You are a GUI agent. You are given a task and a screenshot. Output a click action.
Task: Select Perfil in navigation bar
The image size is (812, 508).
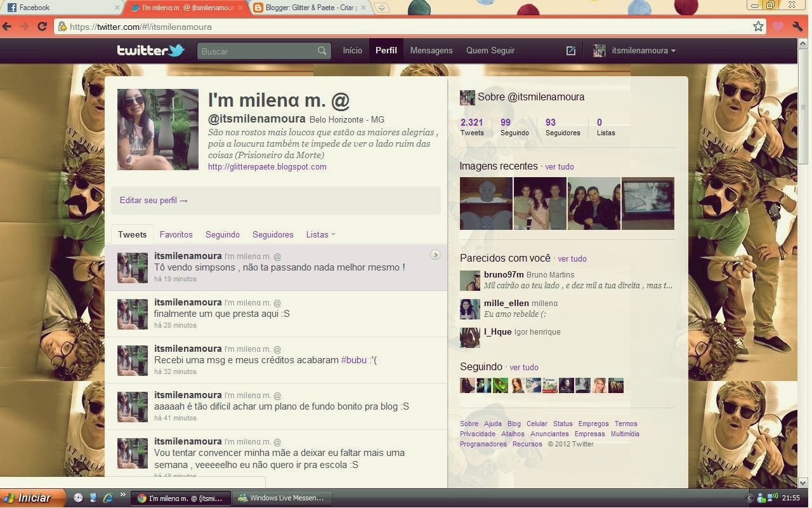tap(386, 50)
